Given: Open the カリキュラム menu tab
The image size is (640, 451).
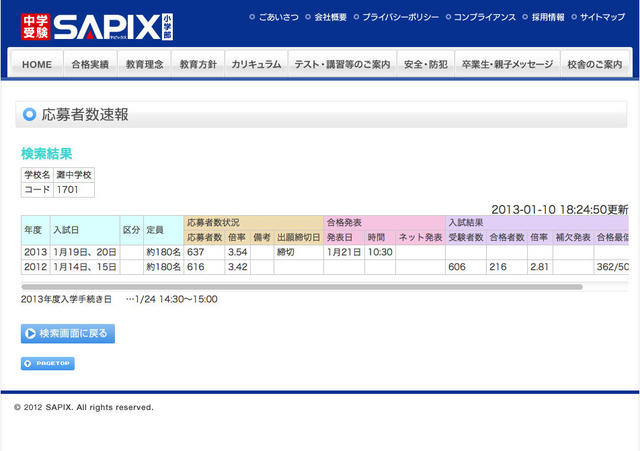Looking at the screenshot, I should 256,64.
